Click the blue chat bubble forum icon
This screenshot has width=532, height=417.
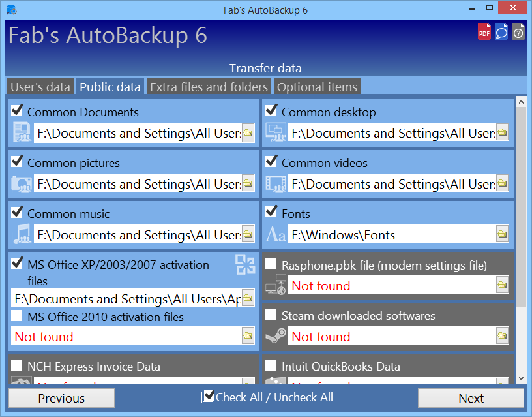point(501,31)
